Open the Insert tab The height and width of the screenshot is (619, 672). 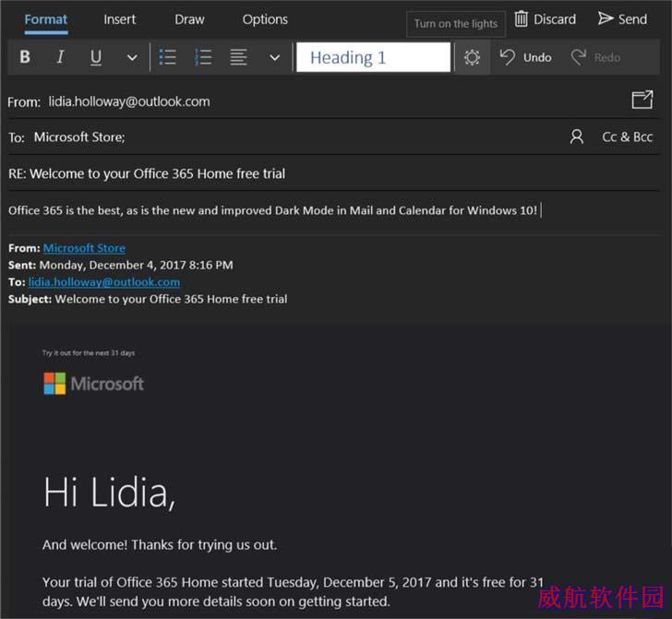120,19
